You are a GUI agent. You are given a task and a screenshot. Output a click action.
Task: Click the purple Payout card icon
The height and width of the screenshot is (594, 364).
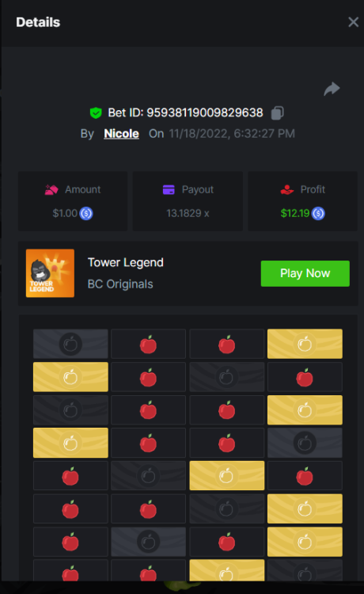[169, 189]
